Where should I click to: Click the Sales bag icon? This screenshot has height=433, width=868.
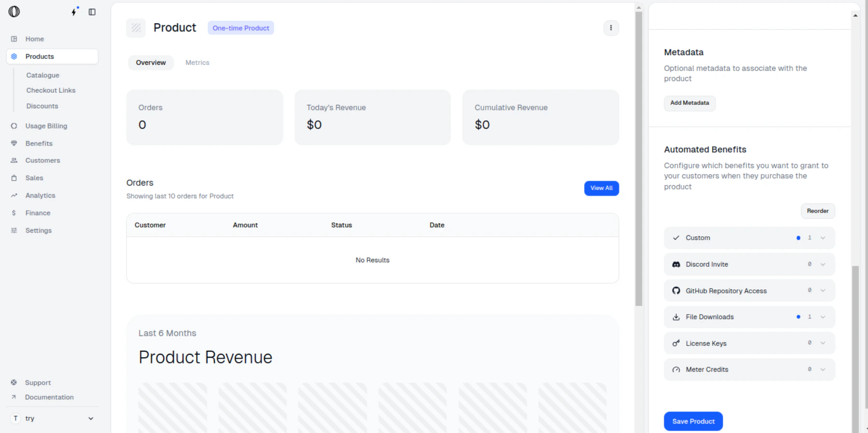tap(14, 178)
